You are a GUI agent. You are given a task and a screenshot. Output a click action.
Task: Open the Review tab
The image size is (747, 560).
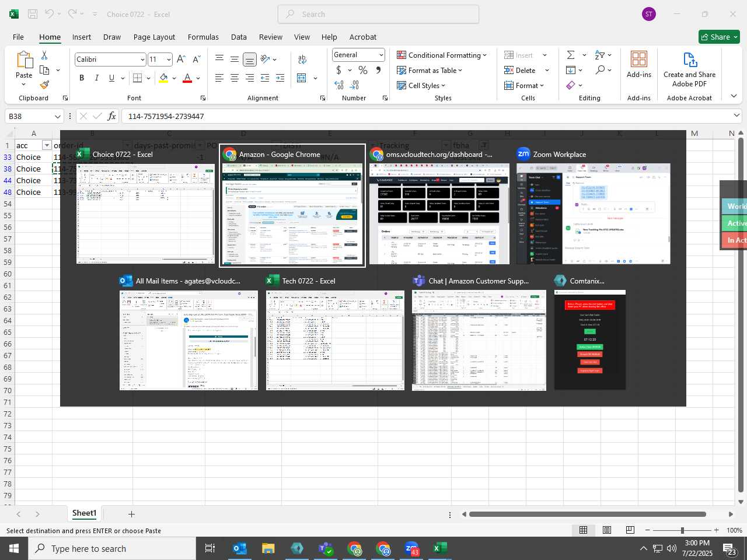[271, 37]
